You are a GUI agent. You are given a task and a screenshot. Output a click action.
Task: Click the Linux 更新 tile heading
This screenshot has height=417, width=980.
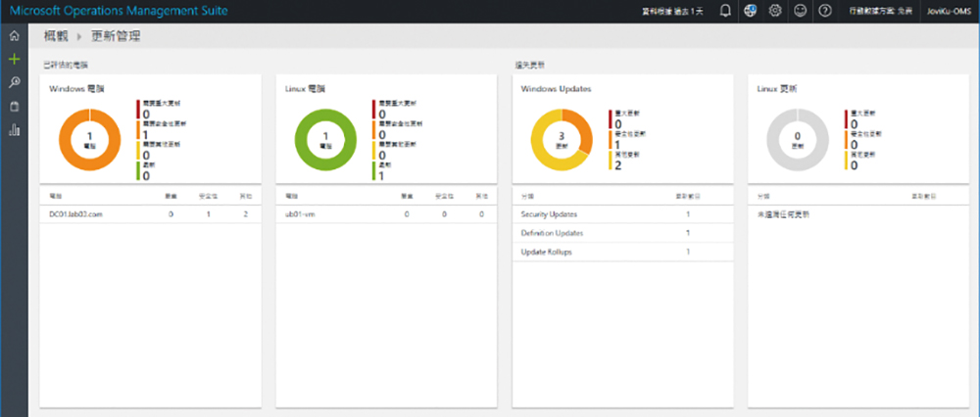(776, 89)
